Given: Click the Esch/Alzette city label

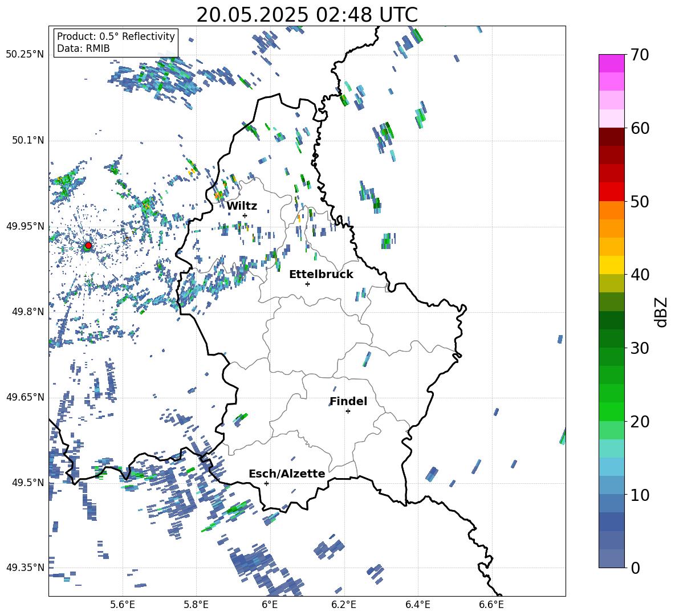Looking at the screenshot, I should coord(287,474).
